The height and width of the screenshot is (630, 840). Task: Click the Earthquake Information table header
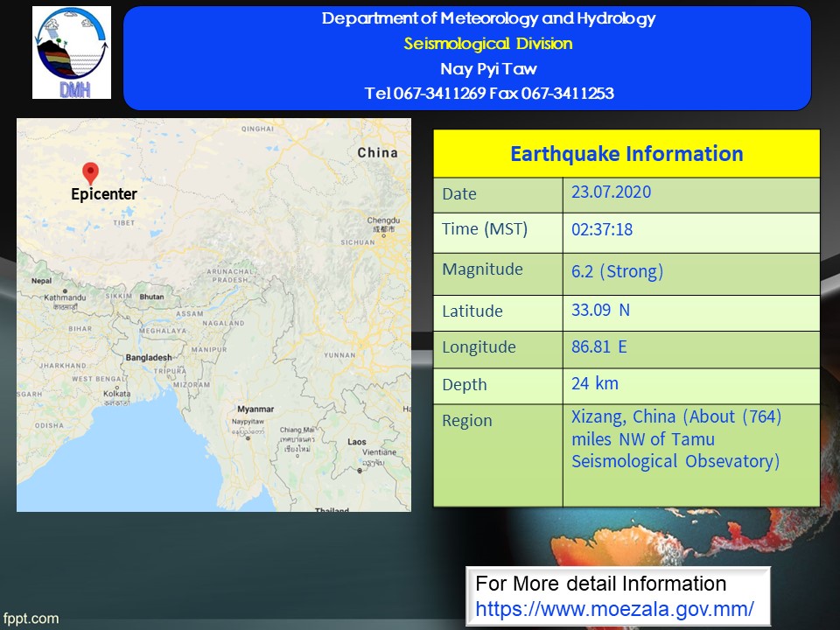point(626,154)
